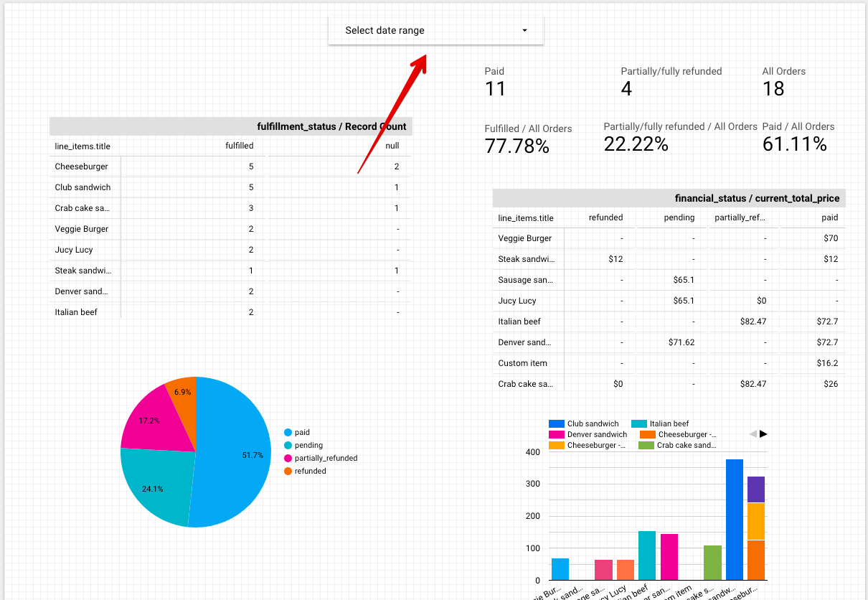
Task: Click Denver sandwich legend swatch
Action: [x=556, y=434]
